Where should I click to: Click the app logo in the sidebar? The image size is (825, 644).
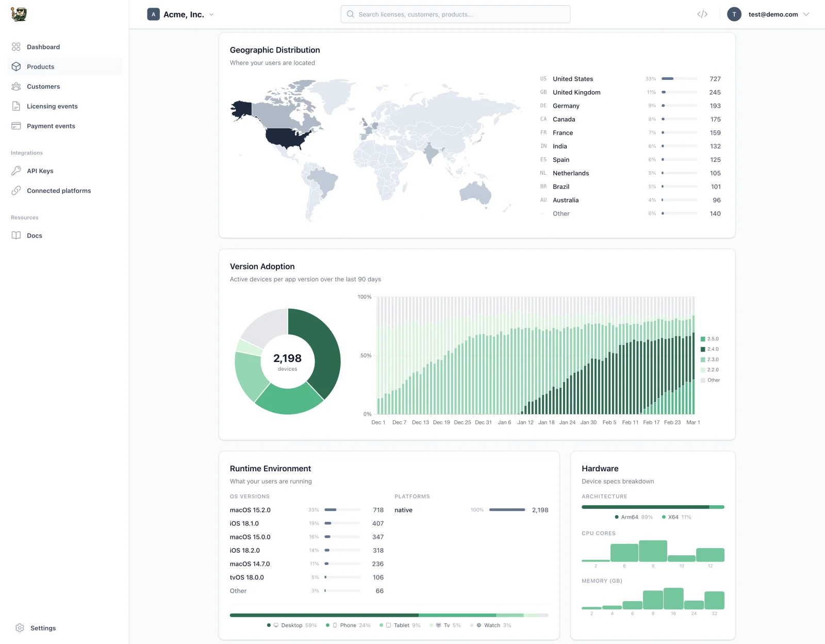[19, 14]
